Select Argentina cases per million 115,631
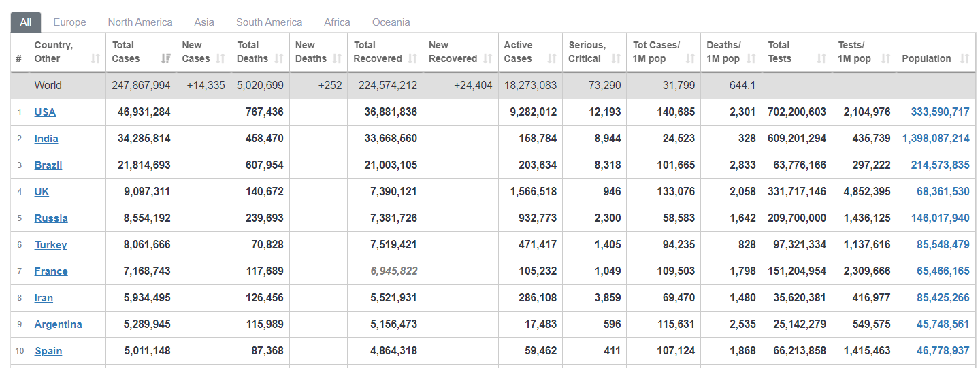Viewport: 980px width, 368px height. (x=676, y=324)
